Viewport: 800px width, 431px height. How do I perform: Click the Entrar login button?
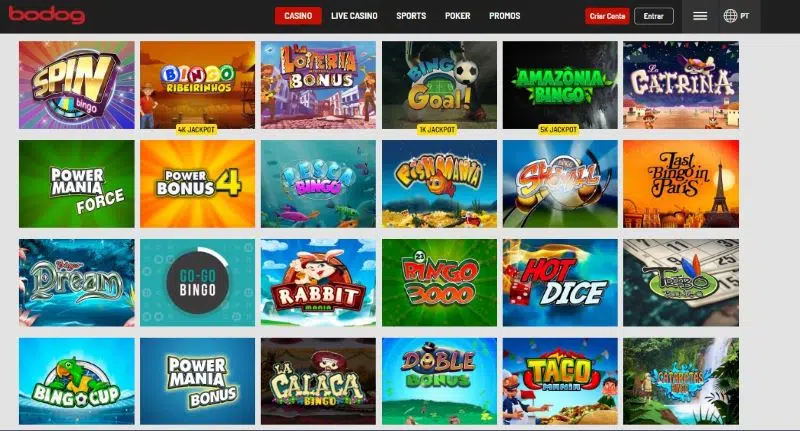tap(654, 16)
